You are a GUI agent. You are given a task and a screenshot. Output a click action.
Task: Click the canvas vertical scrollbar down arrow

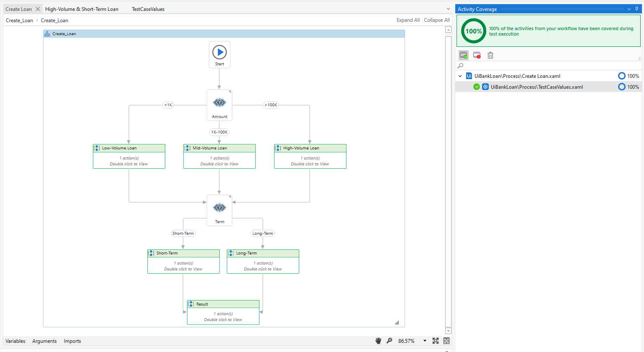(448, 331)
